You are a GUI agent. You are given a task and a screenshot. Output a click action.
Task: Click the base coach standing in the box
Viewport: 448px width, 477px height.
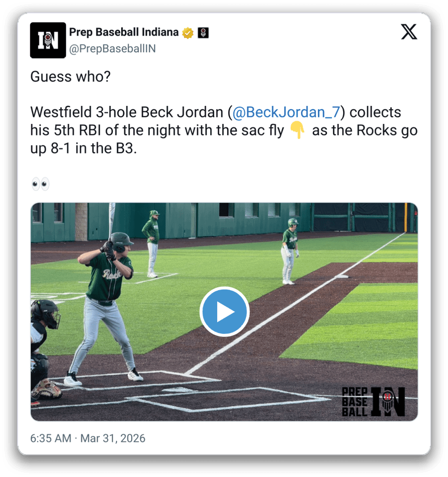click(152, 244)
